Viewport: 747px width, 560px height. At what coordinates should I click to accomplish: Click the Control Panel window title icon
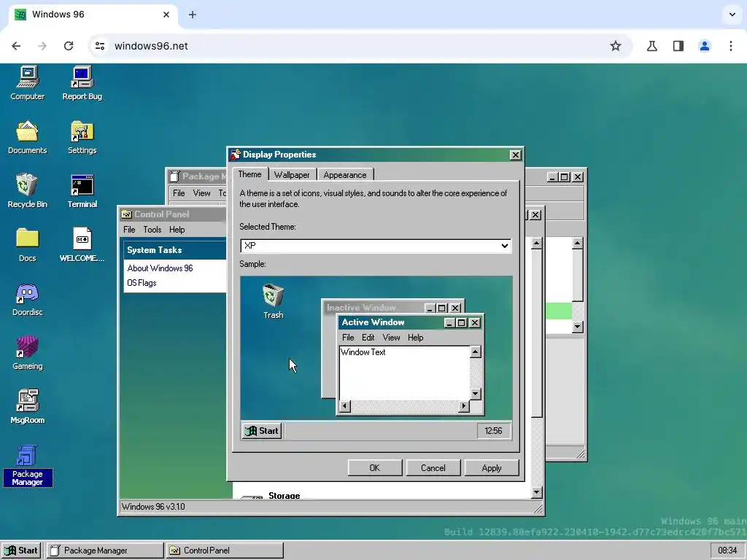tap(126, 214)
